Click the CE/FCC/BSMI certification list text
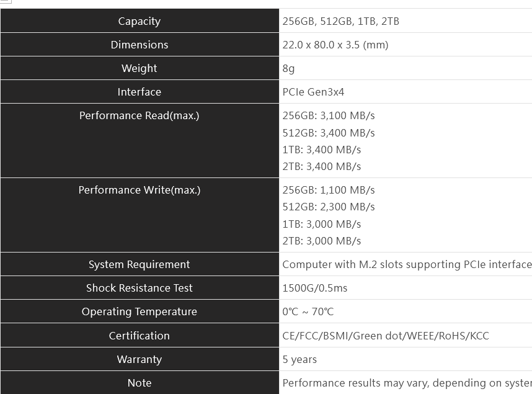The width and height of the screenshot is (532, 394). (386, 336)
